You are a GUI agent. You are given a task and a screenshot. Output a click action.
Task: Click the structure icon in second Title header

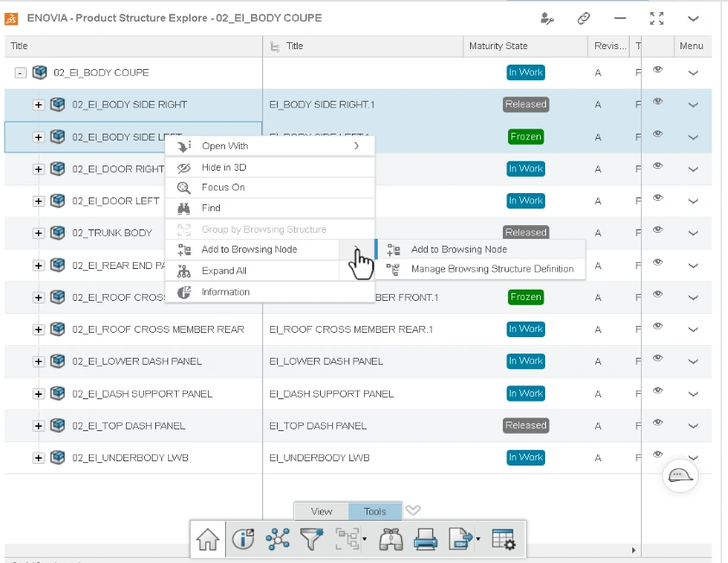tap(275, 47)
